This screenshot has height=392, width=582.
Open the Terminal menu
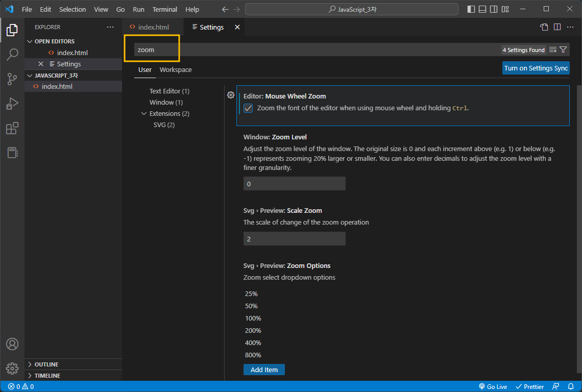[x=164, y=9]
